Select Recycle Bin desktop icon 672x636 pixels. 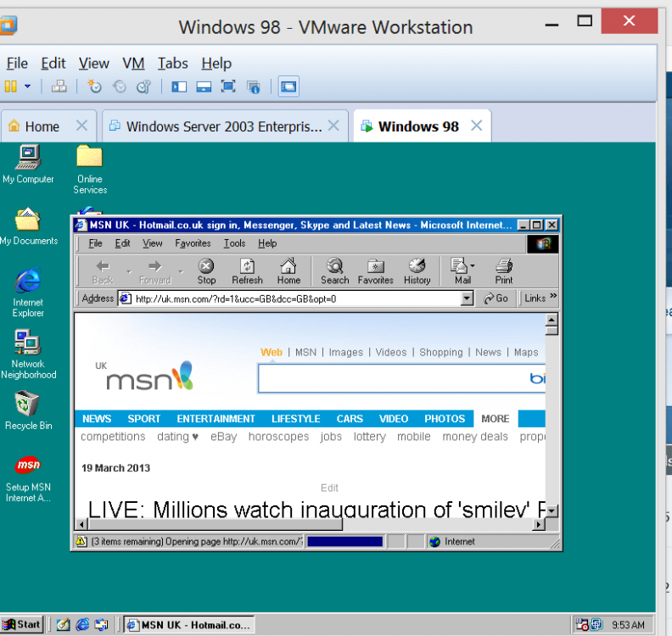point(28,410)
